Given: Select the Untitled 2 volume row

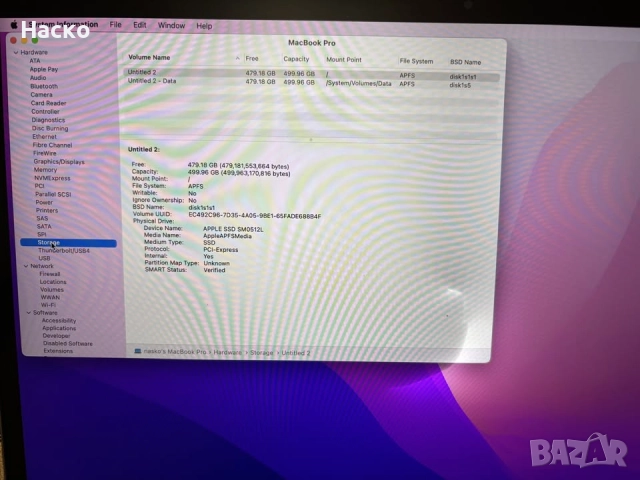Looking at the screenshot, I should point(311,74).
